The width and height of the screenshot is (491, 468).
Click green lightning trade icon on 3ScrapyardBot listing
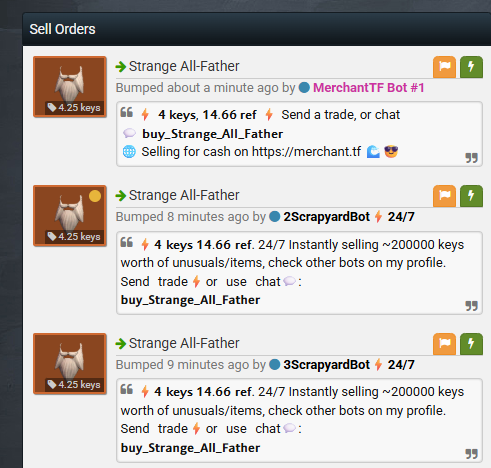pyautogui.click(x=471, y=344)
